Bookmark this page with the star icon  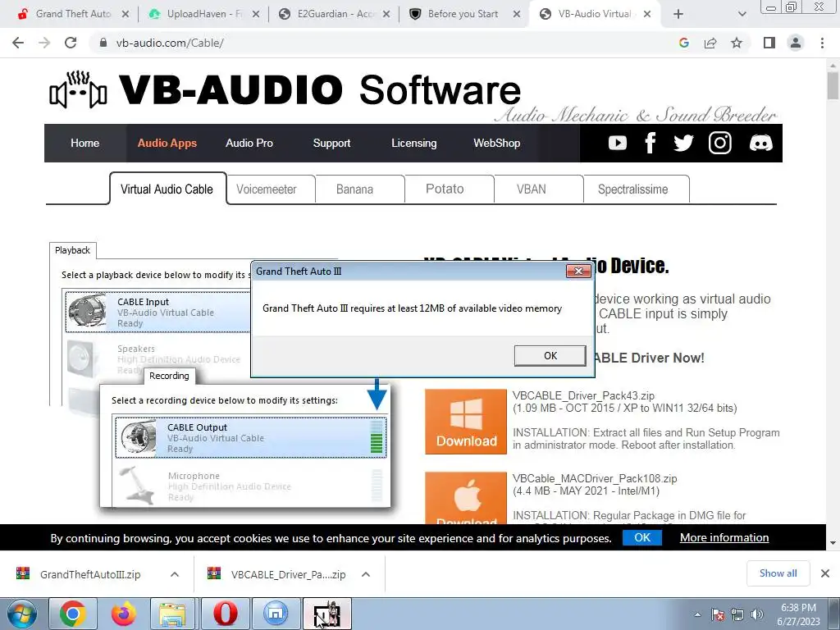coord(737,43)
